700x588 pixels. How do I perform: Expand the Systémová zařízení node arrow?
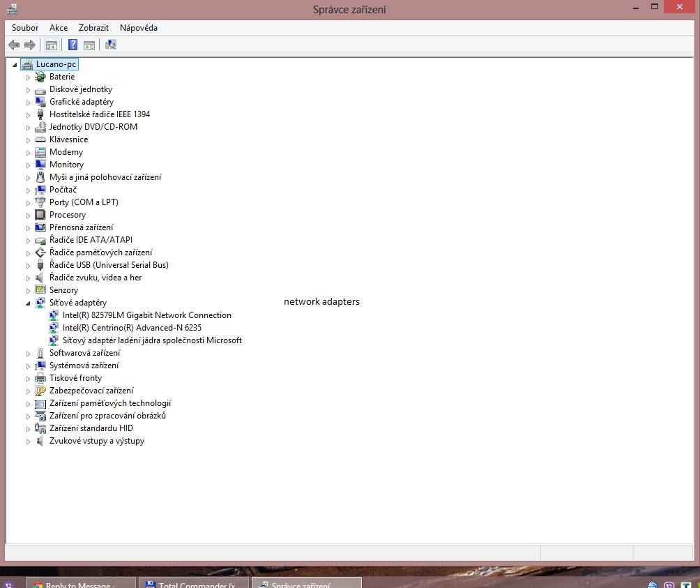point(28,365)
